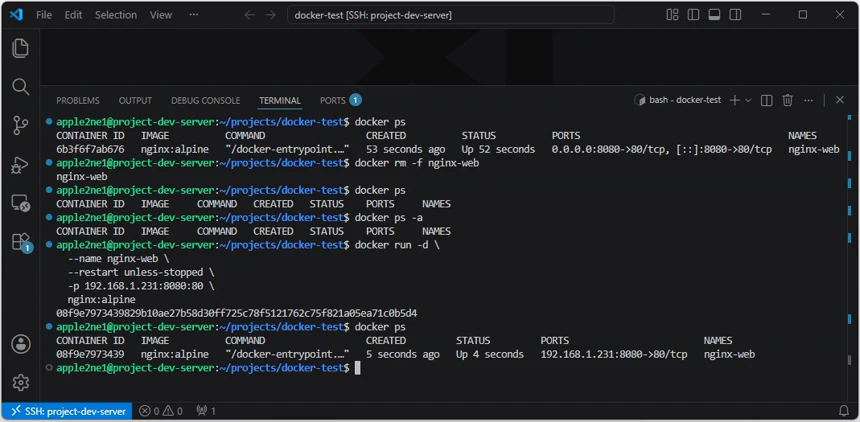Click the '-p 192.168.1.231:8080:80 \' line

(141, 286)
